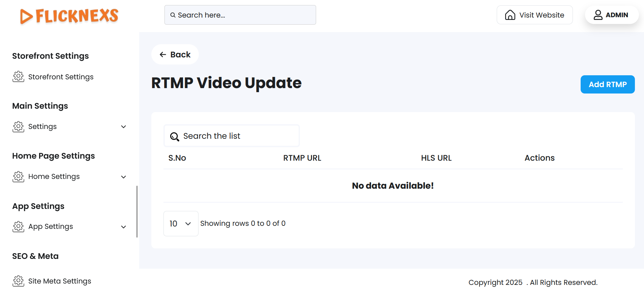The height and width of the screenshot is (294, 644).
Task: Click the Site Meta Settings gear icon
Action: pyautogui.click(x=19, y=281)
